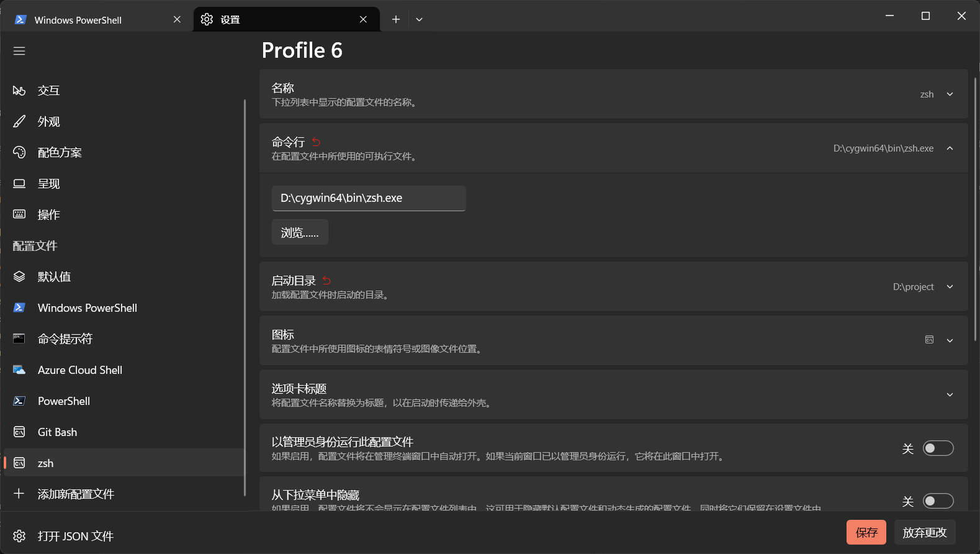Switch to the 设置 settings tab
Image resolution: width=980 pixels, height=554 pixels.
(287, 20)
